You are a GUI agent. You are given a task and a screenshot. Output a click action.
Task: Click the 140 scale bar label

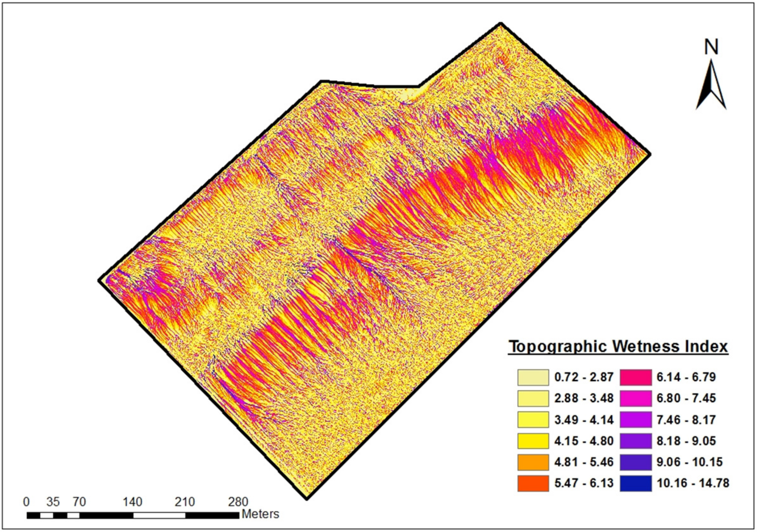pos(133,502)
